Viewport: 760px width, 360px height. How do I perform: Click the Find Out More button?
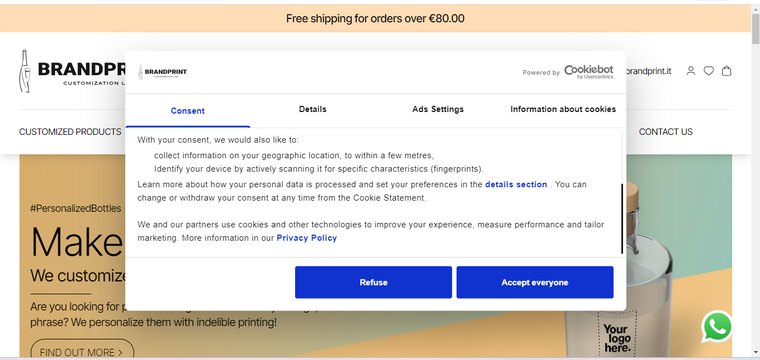pyautogui.click(x=82, y=351)
